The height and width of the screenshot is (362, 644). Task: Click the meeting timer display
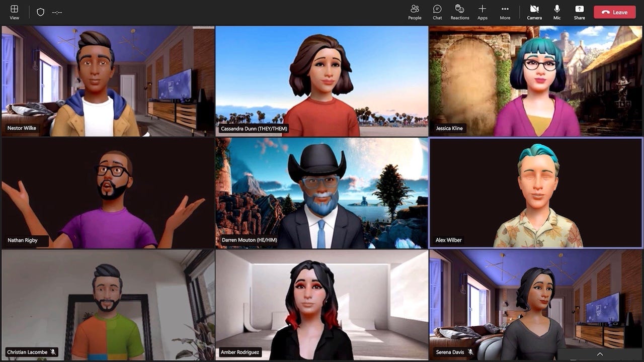point(57,12)
